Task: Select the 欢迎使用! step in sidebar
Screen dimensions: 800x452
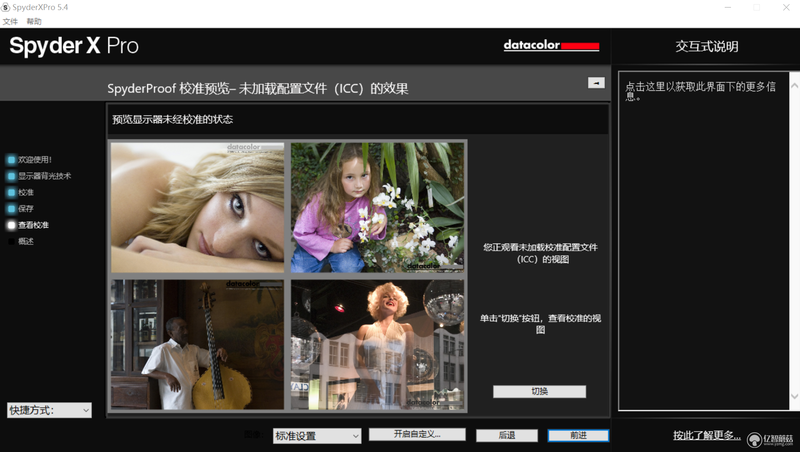Action: pyautogui.click(x=30, y=160)
